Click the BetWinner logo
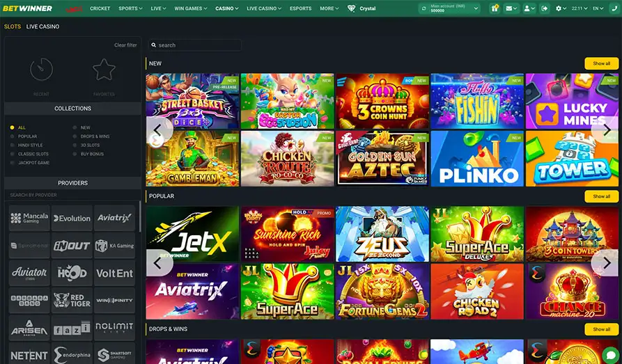 [x=27, y=8]
